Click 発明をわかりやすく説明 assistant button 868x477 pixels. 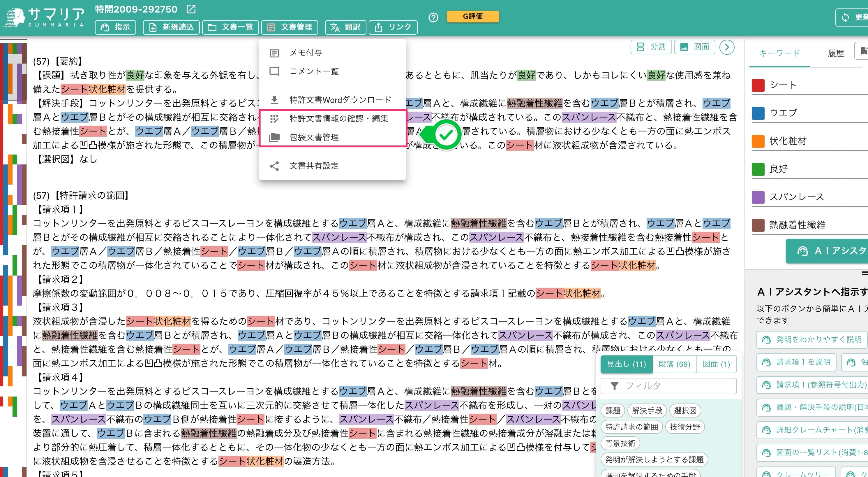pyautogui.click(x=812, y=339)
